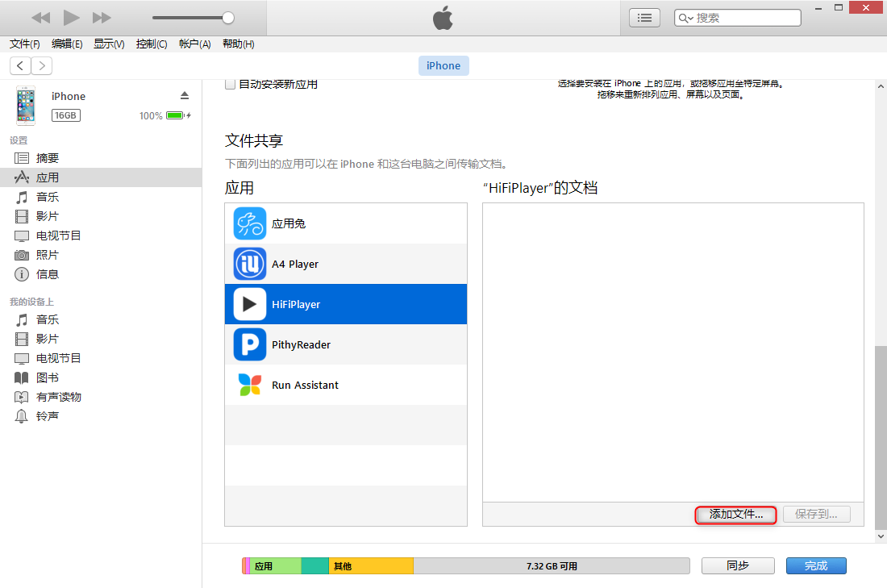
Task: Click the green 应用 storage bar segment
Action: click(x=276, y=566)
